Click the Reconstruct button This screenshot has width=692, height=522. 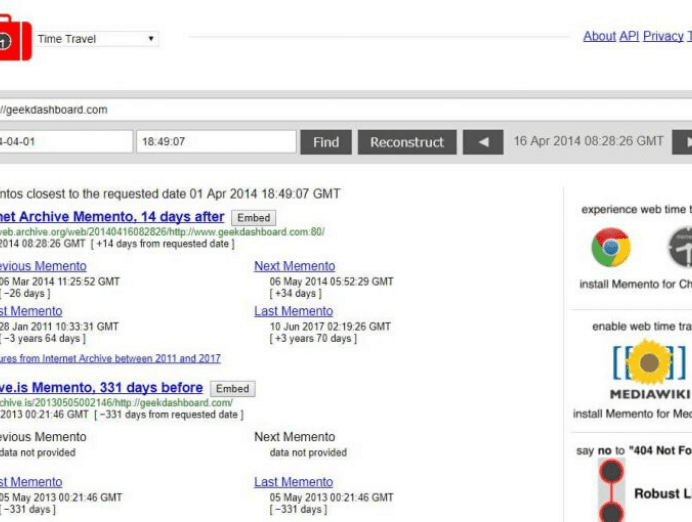pos(407,142)
